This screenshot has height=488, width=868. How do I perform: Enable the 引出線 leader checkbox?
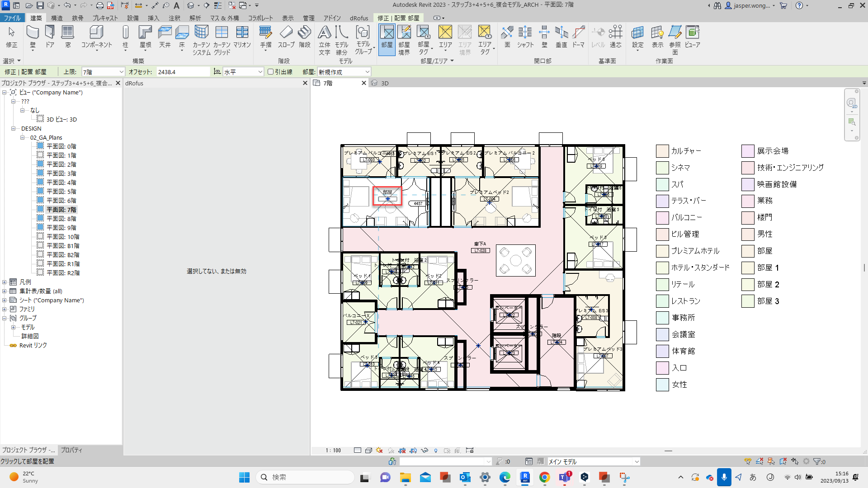click(270, 72)
